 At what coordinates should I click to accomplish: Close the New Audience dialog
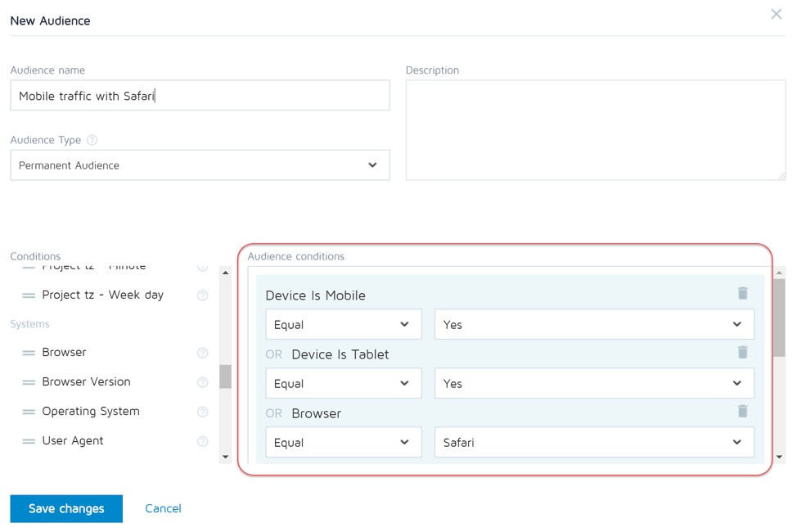coord(776,14)
